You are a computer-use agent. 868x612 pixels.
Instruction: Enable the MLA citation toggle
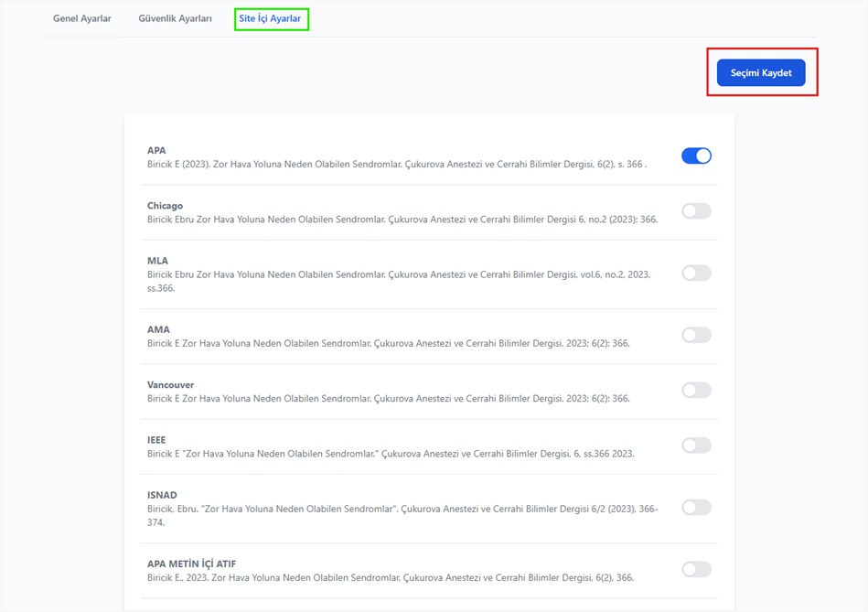pos(696,273)
